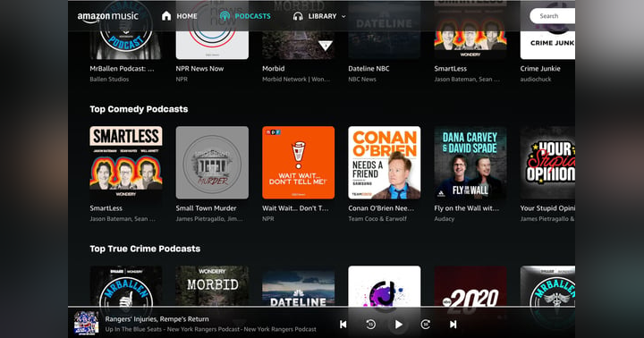644x338 pixels.
Task: Open Up In The Blue Seats podcast link
Action: click(211, 329)
